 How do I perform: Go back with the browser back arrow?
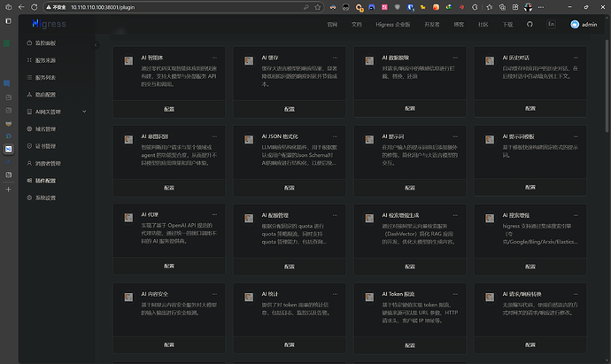[21, 7]
